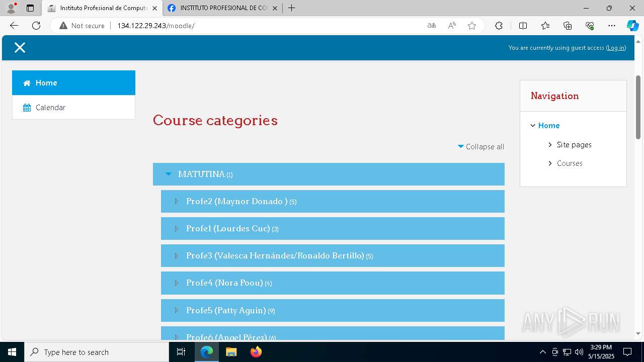The image size is (644, 362).
Task: Expand Profe5 (Patty Aguin) category
Action: 176,310
